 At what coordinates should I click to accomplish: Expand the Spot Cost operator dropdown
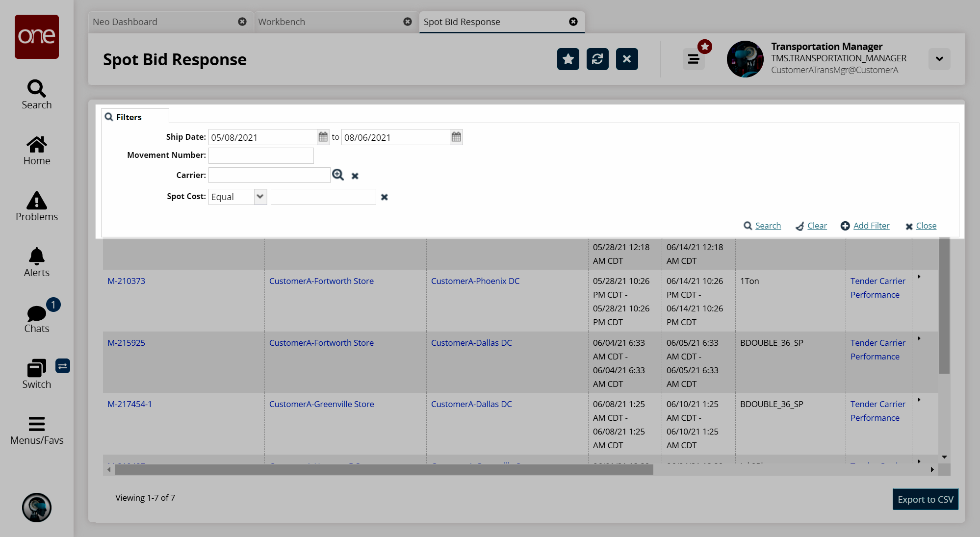click(x=260, y=197)
